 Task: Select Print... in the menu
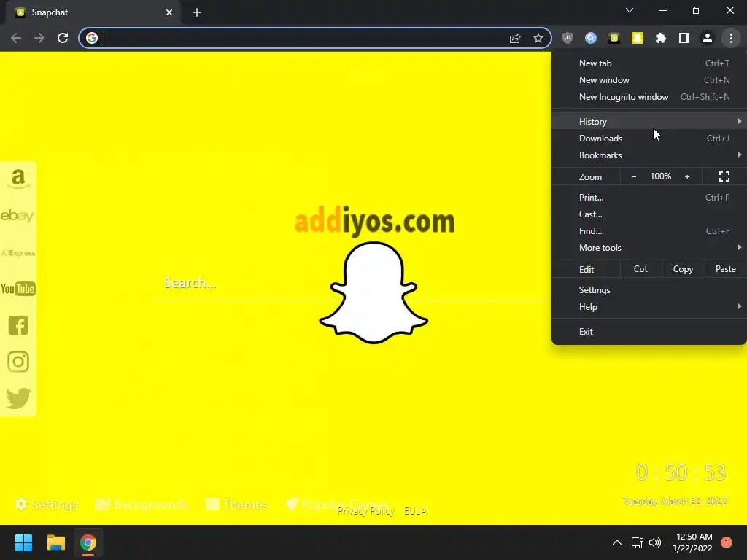pyautogui.click(x=649, y=197)
